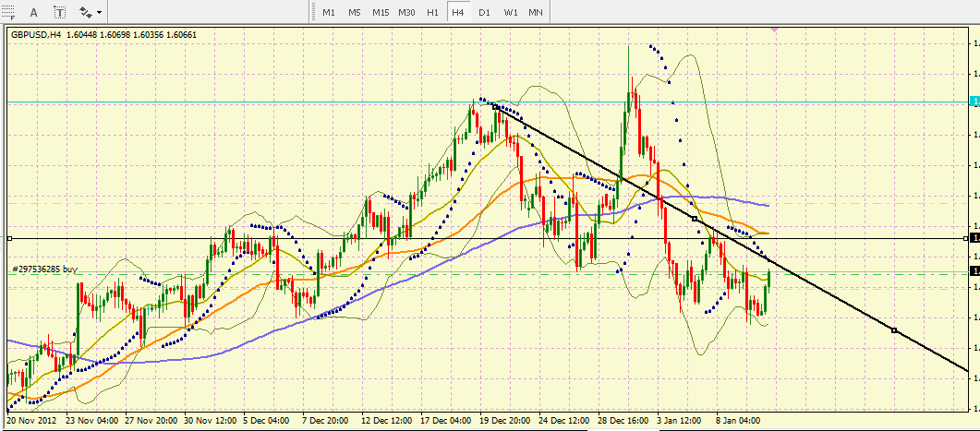The width and height of the screenshot is (980, 431).
Task: Click the 7 Dec 20:00 time label
Action: (325, 420)
